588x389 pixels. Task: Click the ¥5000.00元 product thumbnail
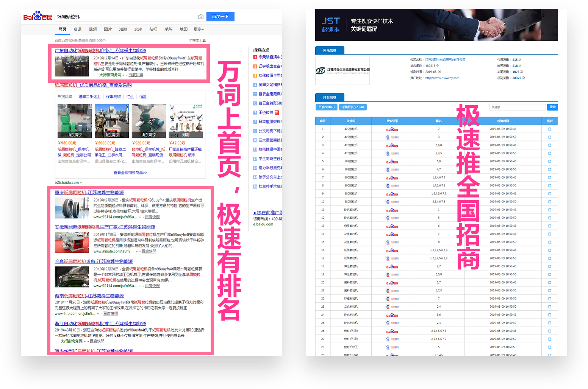112,121
